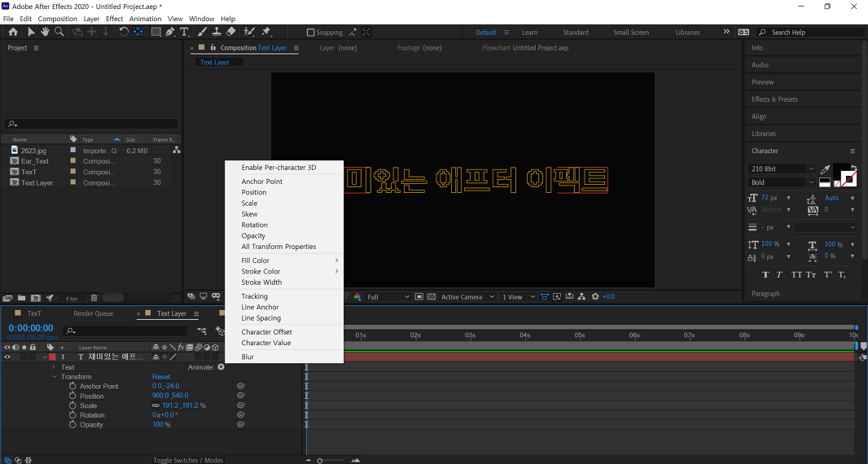Image resolution: width=868 pixels, height=464 pixels.
Task: Toggle Scale constrain proportions link
Action: (156, 405)
